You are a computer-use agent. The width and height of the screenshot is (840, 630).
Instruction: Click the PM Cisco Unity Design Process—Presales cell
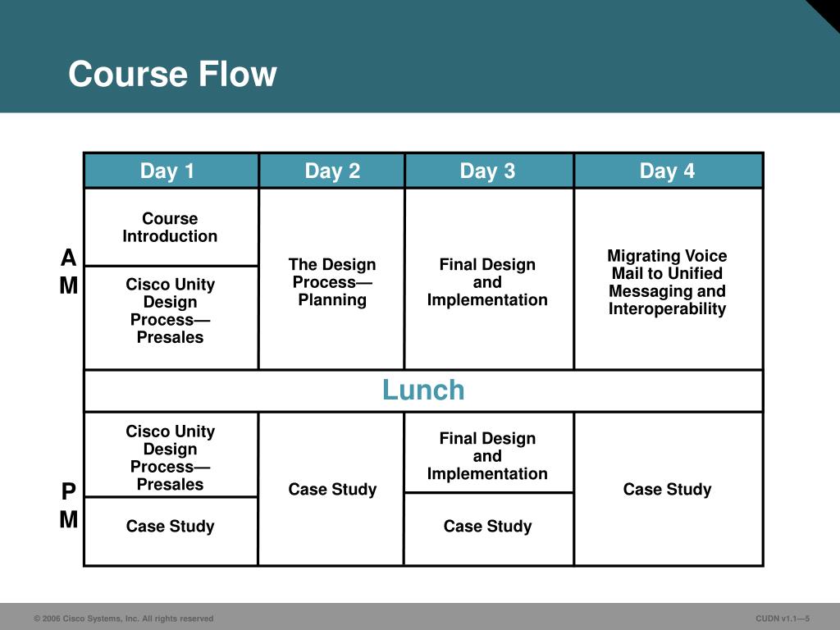pos(171,454)
